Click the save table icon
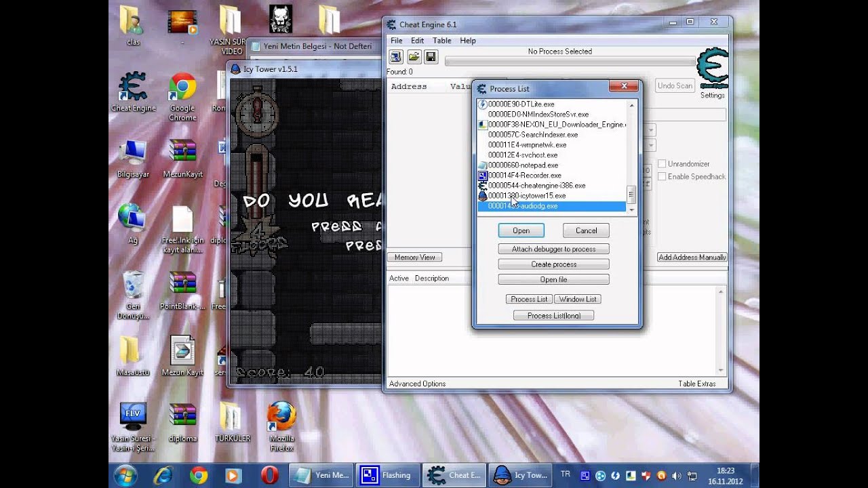The width and height of the screenshot is (868, 488). point(431,57)
